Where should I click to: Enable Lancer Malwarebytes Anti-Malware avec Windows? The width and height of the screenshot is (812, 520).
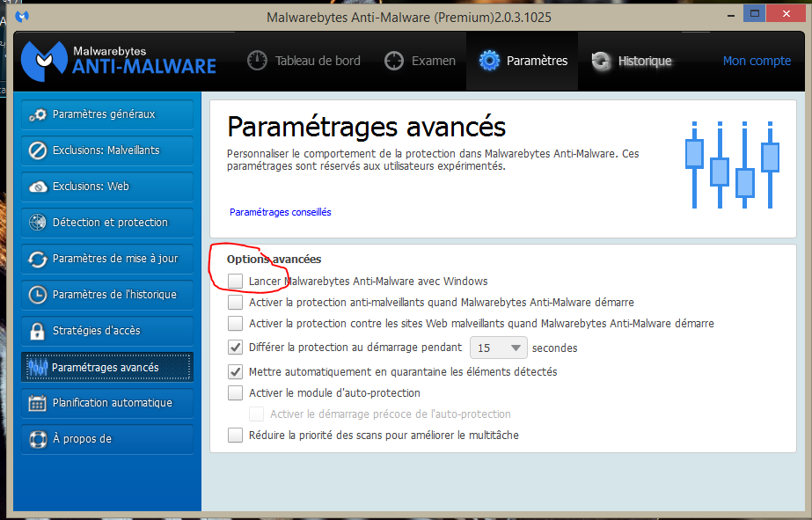tap(235, 282)
